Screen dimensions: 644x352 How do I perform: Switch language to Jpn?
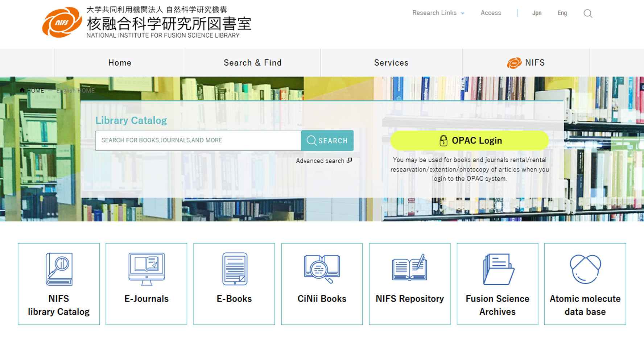pyautogui.click(x=537, y=13)
